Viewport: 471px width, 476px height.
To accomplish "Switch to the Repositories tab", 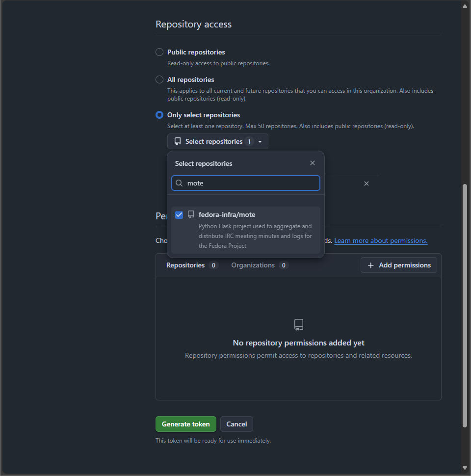I will click(185, 265).
